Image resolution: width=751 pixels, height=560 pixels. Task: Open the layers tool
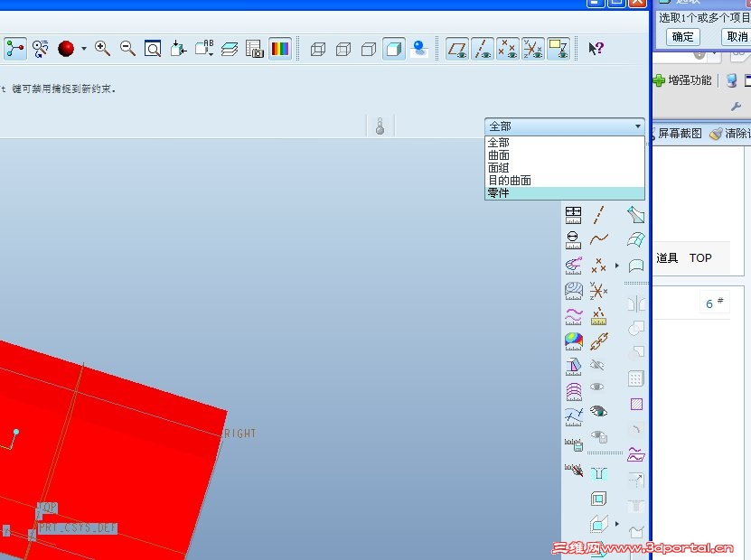[230, 50]
